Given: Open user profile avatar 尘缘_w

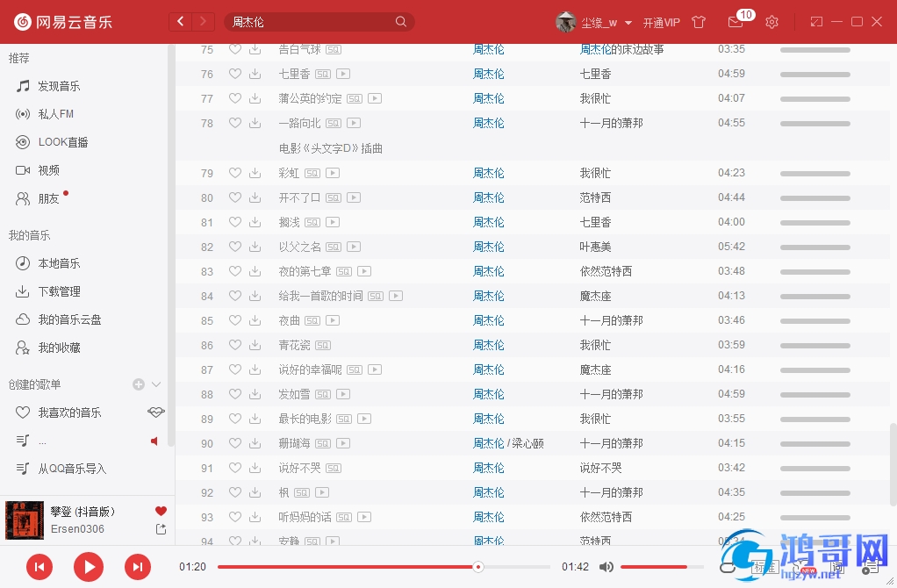Looking at the screenshot, I should [x=565, y=22].
